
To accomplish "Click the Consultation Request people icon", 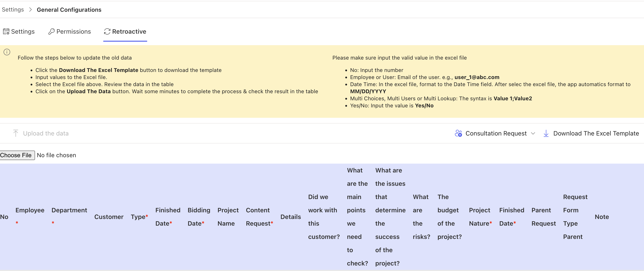I will (458, 133).
